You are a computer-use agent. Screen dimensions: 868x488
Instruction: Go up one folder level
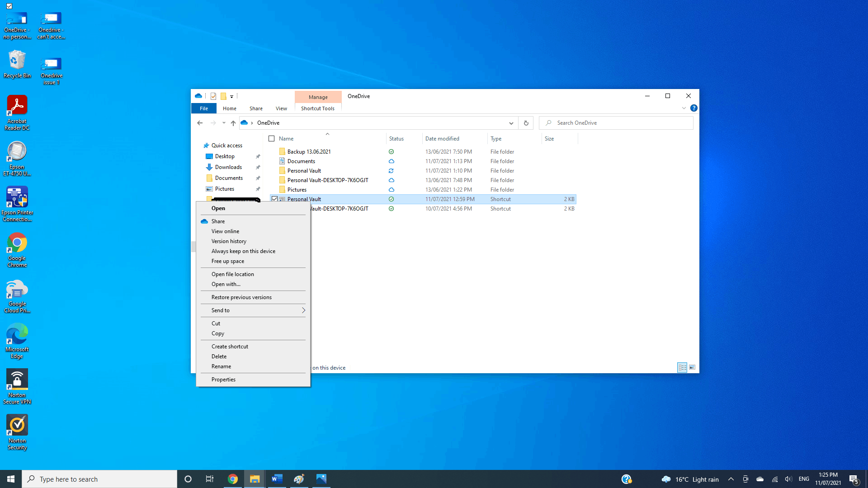click(233, 123)
